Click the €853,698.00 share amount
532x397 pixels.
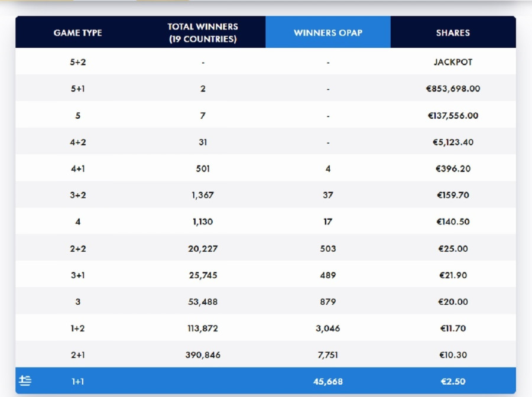(453, 89)
